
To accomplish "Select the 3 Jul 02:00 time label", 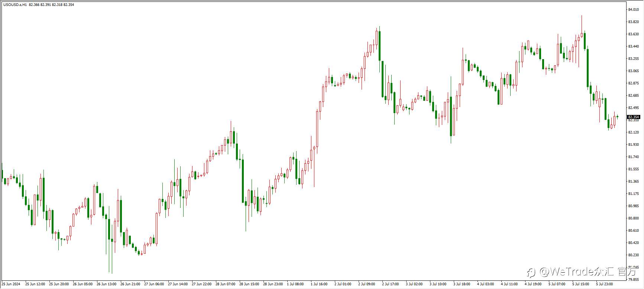I will pyautogui.click(x=414, y=284).
